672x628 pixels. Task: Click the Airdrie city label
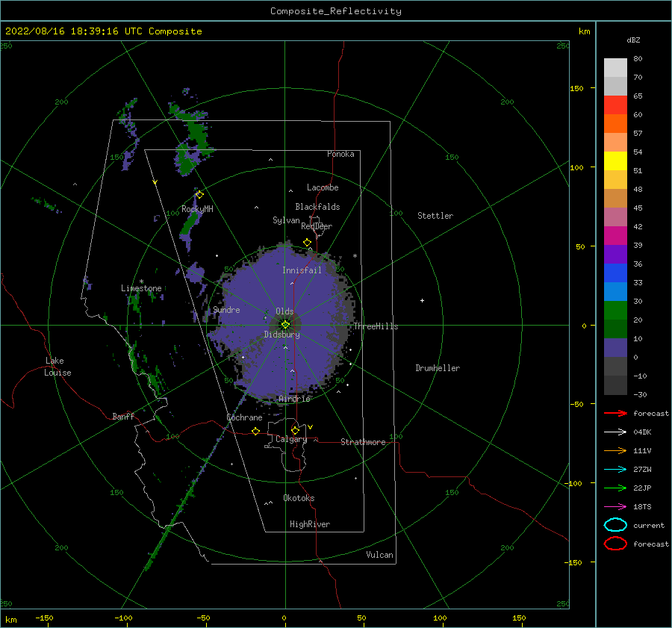pyautogui.click(x=294, y=399)
